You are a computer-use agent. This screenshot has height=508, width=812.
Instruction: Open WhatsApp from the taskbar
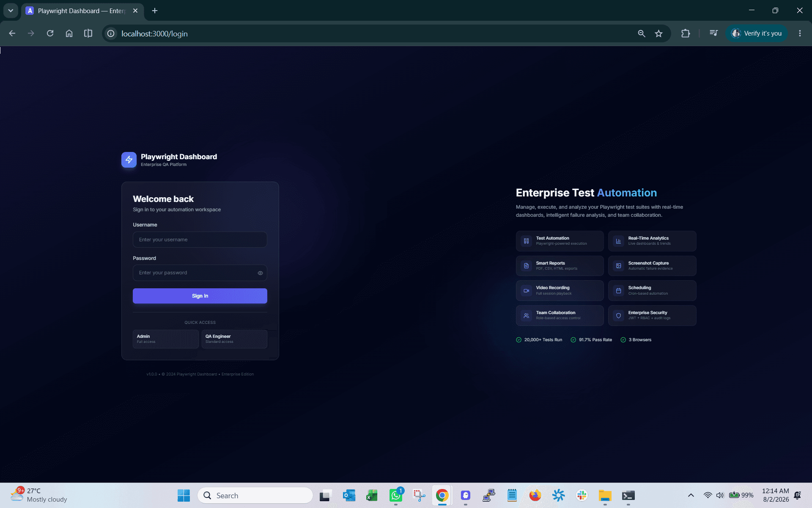click(396, 495)
